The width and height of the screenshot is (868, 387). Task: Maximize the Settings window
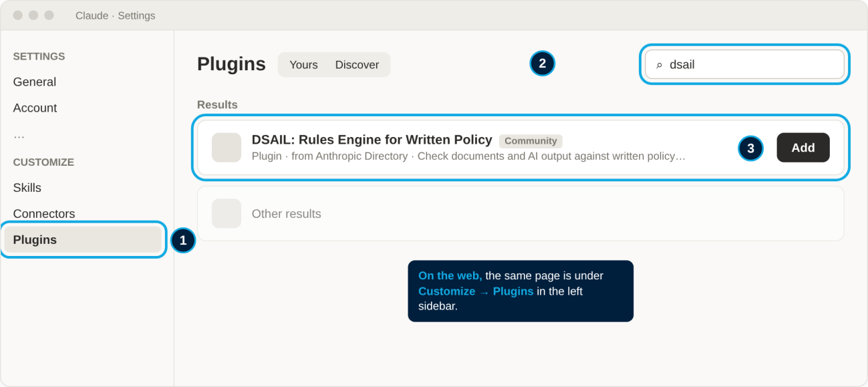point(49,15)
